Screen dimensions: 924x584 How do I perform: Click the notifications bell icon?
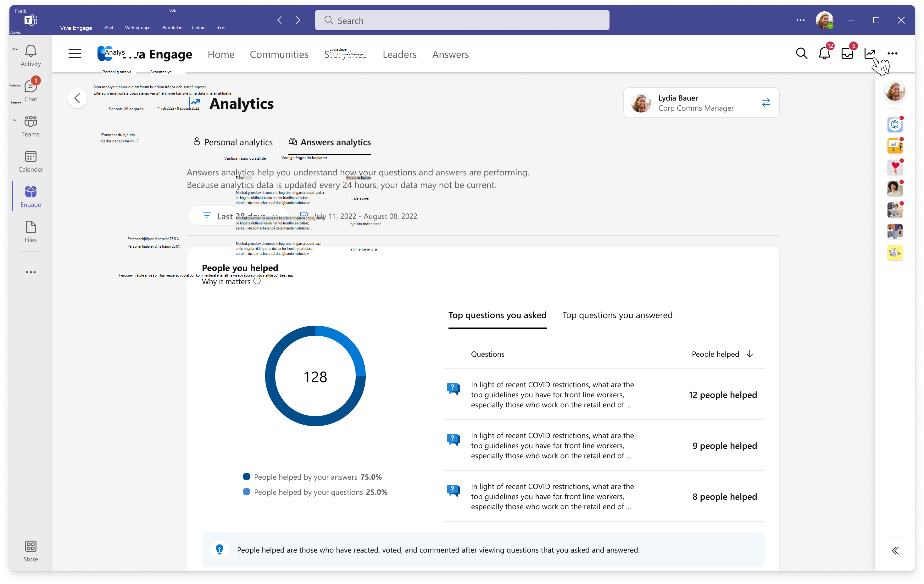[824, 54]
